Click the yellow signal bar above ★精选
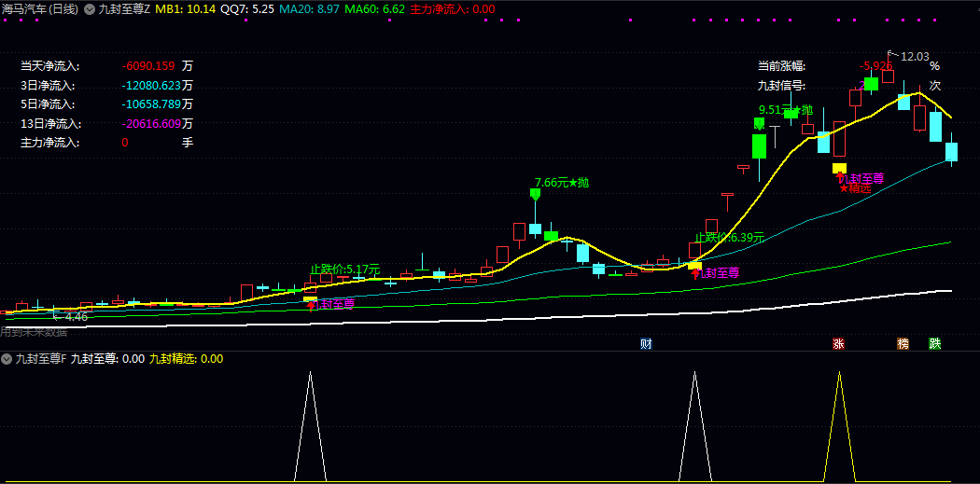Screen dimensions: 980x484 [839, 168]
